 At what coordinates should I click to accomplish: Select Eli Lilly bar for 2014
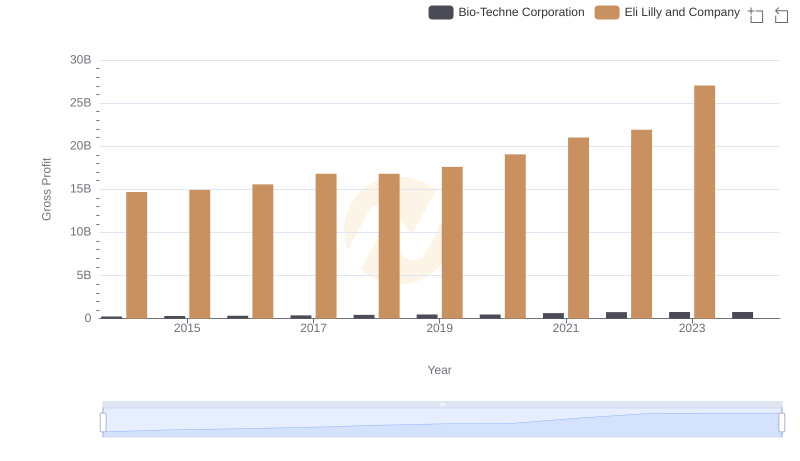pos(137,255)
